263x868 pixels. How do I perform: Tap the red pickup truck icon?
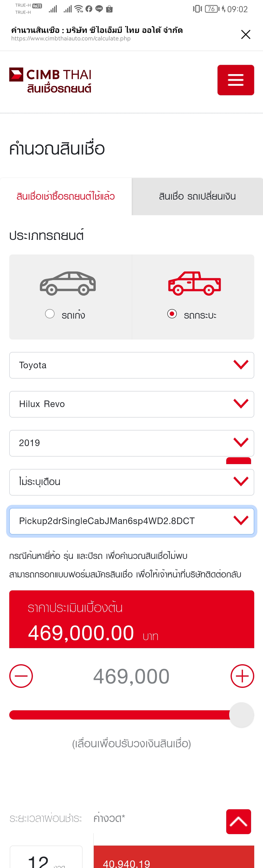coord(194,283)
